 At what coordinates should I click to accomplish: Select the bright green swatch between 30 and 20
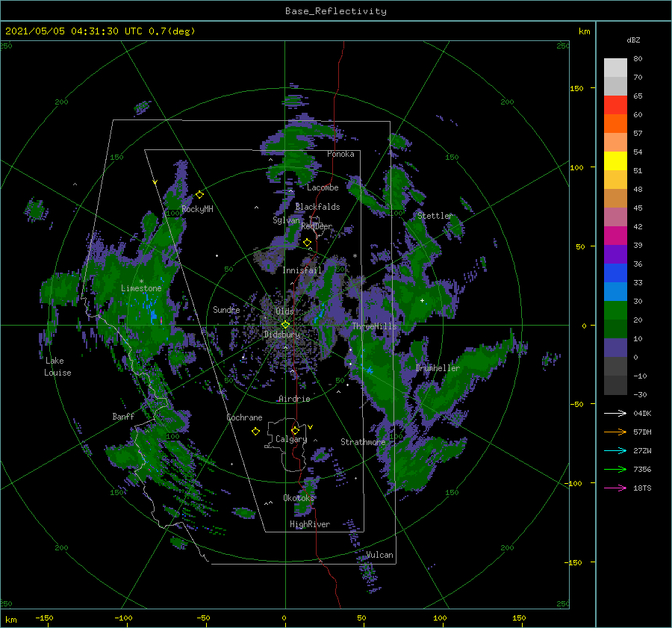[615, 311]
